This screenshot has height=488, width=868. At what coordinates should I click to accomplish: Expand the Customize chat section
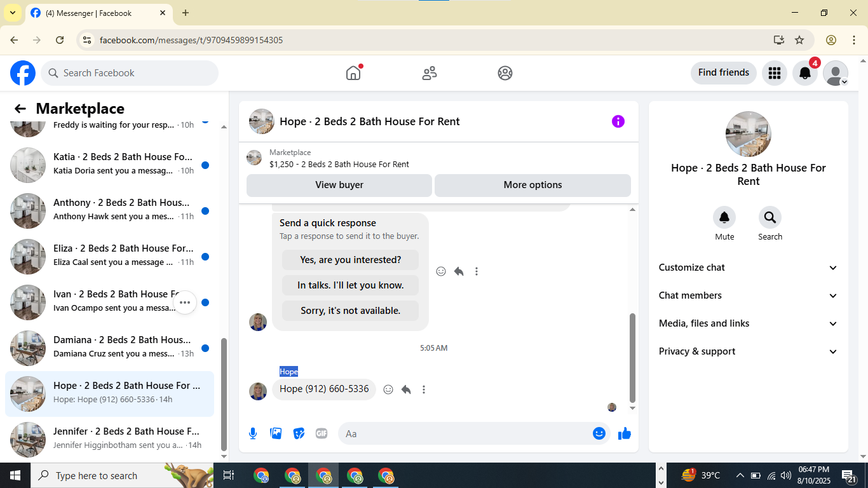[749, 268]
